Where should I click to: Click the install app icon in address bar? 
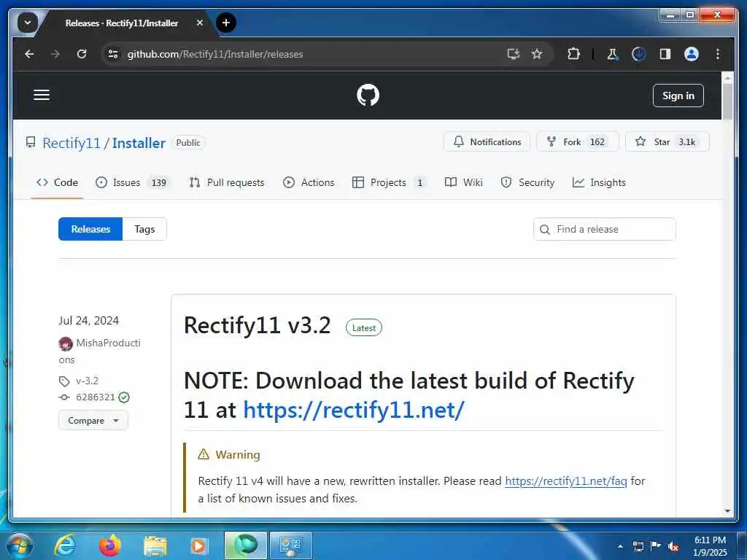(513, 54)
